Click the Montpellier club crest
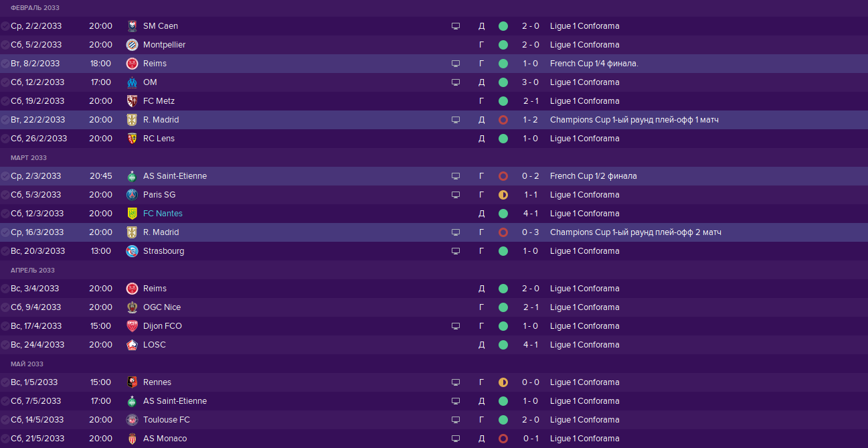The width and height of the screenshot is (868, 448). click(x=132, y=45)
